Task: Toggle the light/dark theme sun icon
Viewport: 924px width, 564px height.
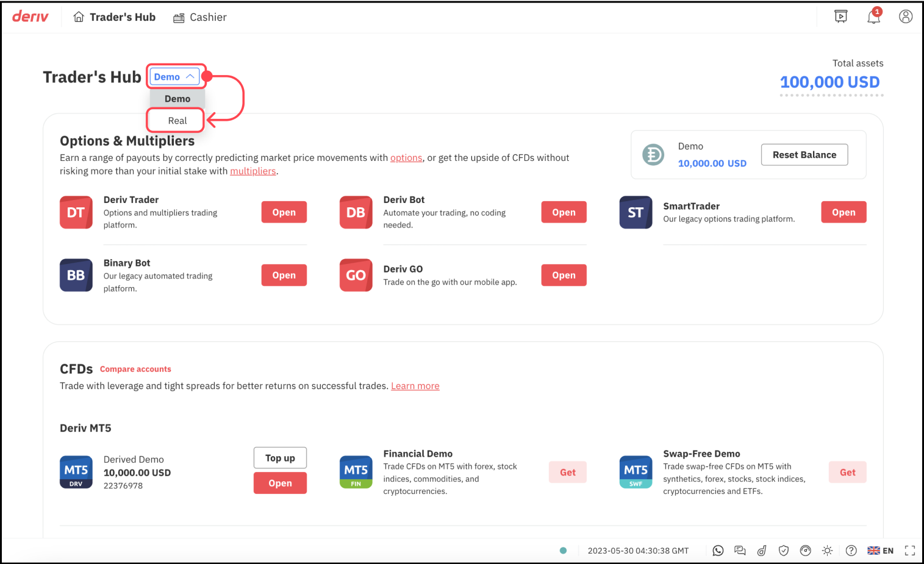Action: pyautogui.click(x=827, y=551)
